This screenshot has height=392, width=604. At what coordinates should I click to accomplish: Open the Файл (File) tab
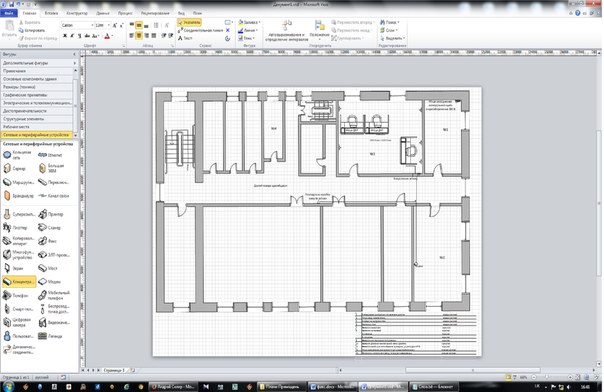pyautogui.click(x=8, y=13)
